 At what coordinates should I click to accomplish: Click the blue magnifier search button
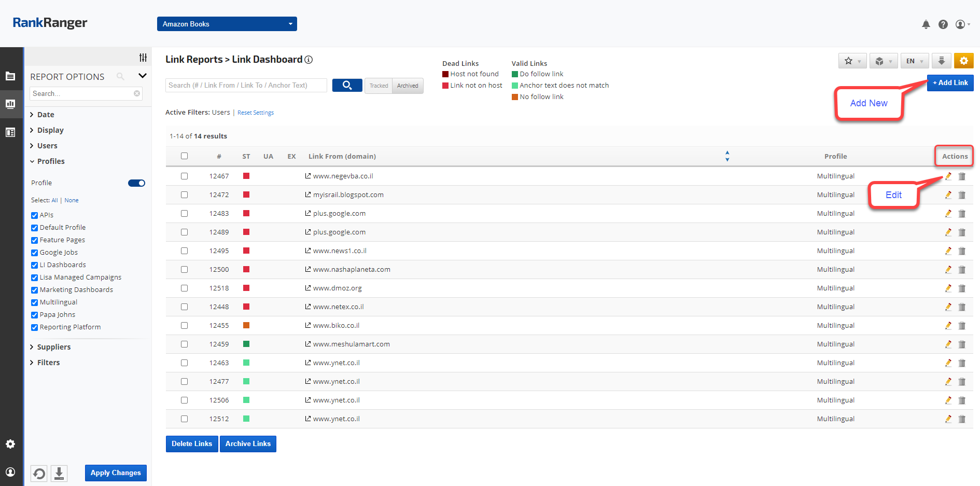point(347,85)
